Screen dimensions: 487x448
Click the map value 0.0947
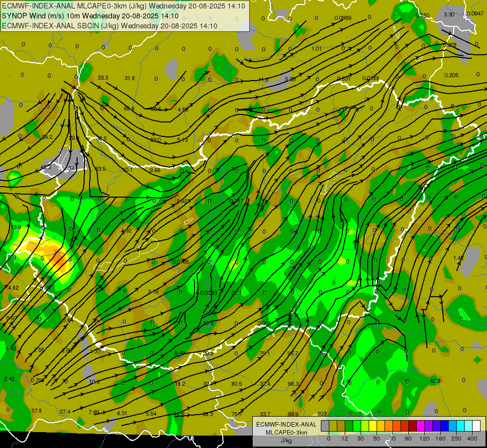pos(475,13)
